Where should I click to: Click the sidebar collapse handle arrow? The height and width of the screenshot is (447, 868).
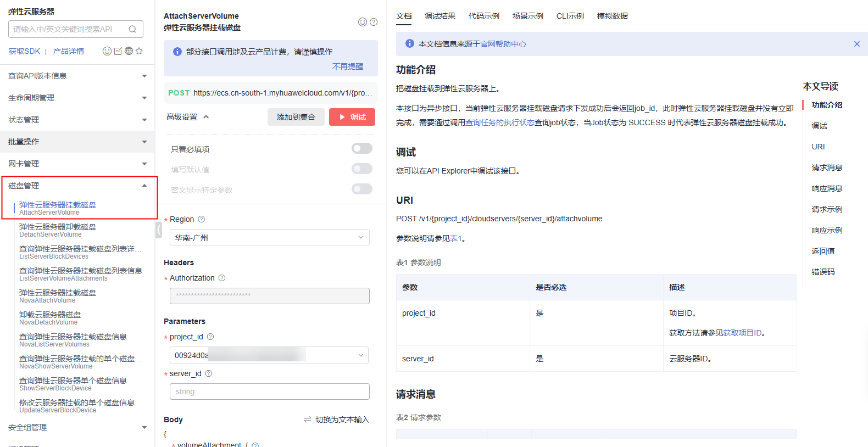158,230
